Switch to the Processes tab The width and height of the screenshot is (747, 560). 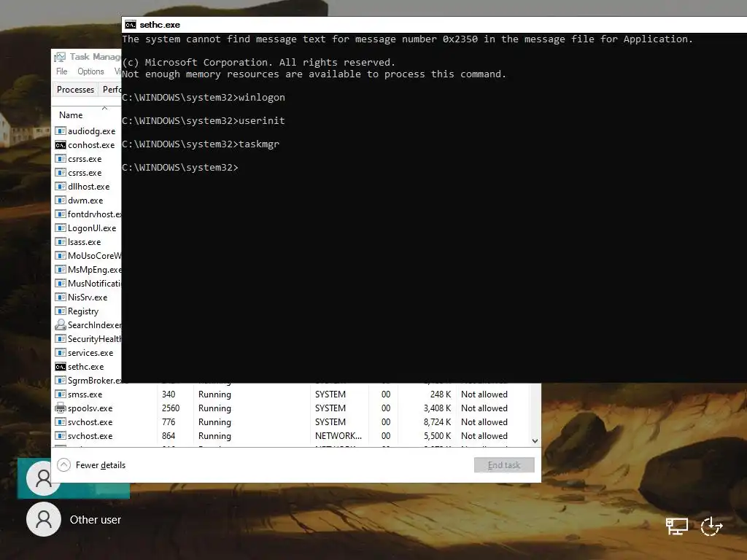pos(75,90)
